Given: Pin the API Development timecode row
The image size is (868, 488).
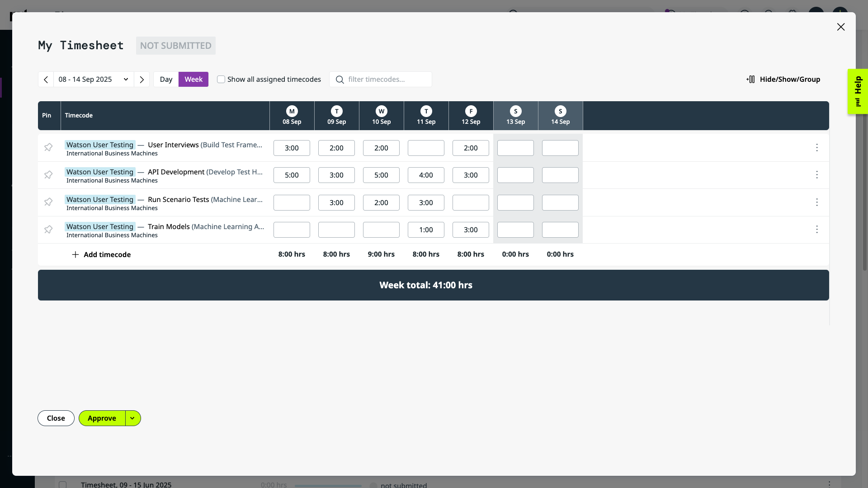Looking at the screenshot, I should [x=48, y=175].
